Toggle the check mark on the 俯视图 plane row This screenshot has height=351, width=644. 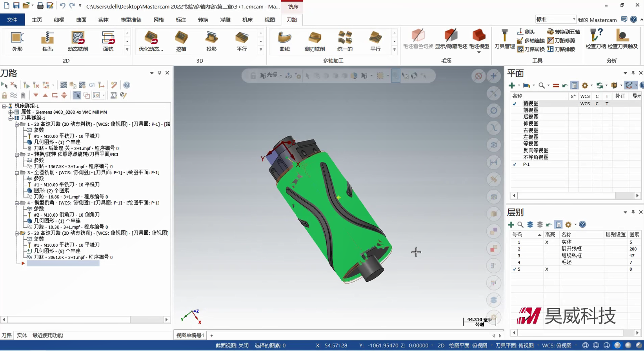515,103
